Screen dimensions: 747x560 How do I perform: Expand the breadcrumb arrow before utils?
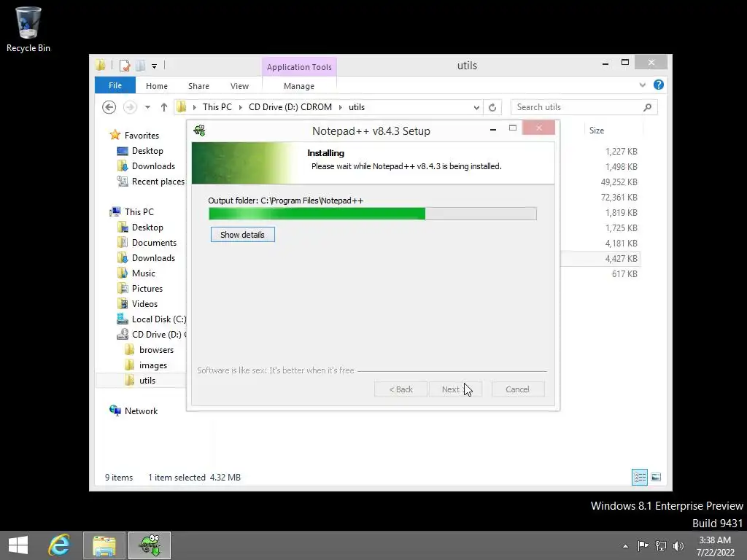point(341,107)
